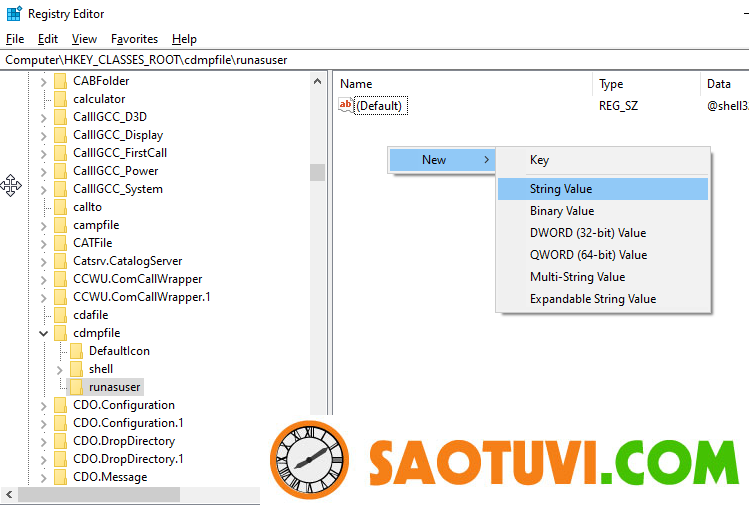This screenshot has height=505, width=749.
Task: Open the File menu
Action: [x=15, y=39]
